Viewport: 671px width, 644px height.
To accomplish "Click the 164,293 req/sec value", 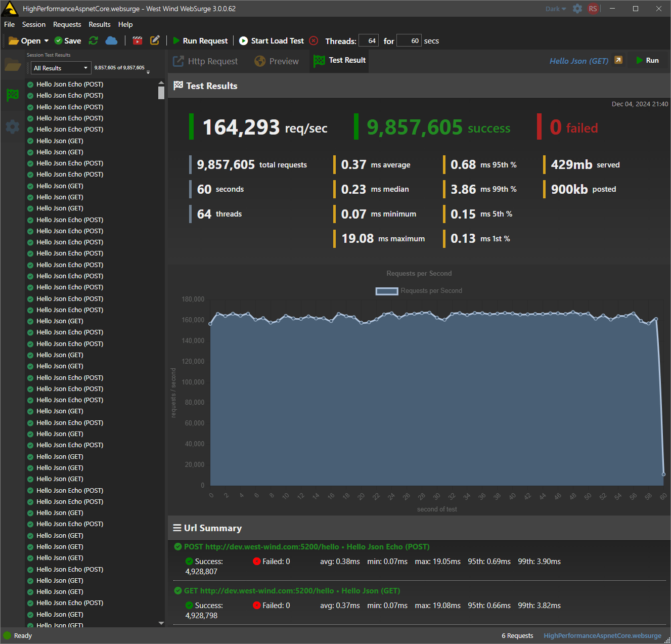I will click(x=265, y=127).
